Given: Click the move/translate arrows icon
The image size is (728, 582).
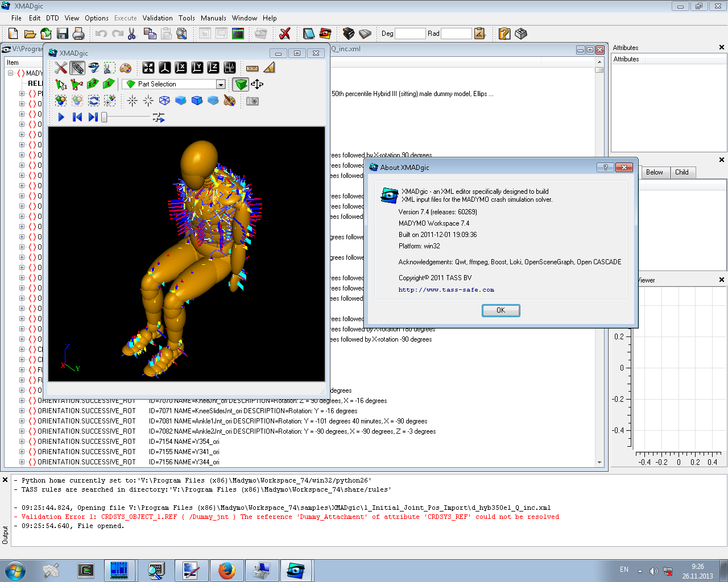Looking at the screenshot, I should tap(257, 84).
